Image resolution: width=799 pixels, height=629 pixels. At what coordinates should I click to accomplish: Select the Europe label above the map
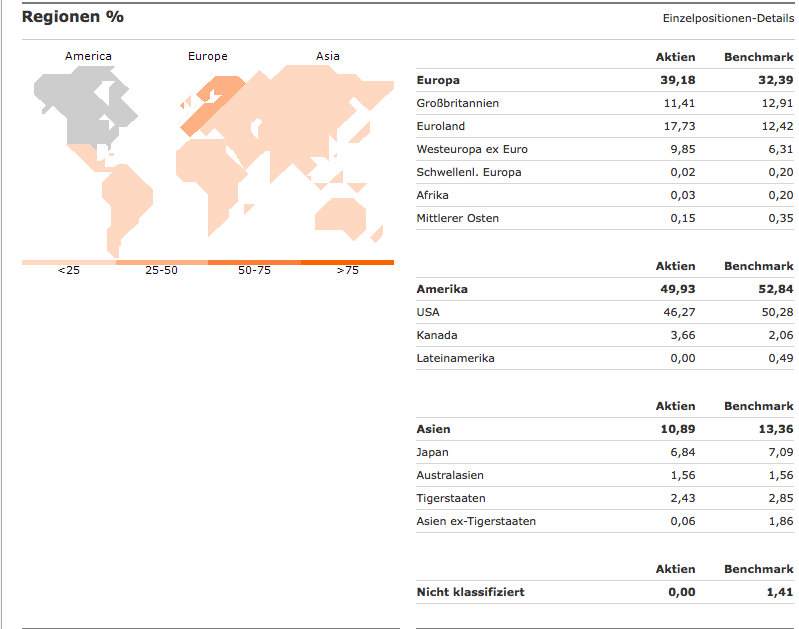(208, 56)
